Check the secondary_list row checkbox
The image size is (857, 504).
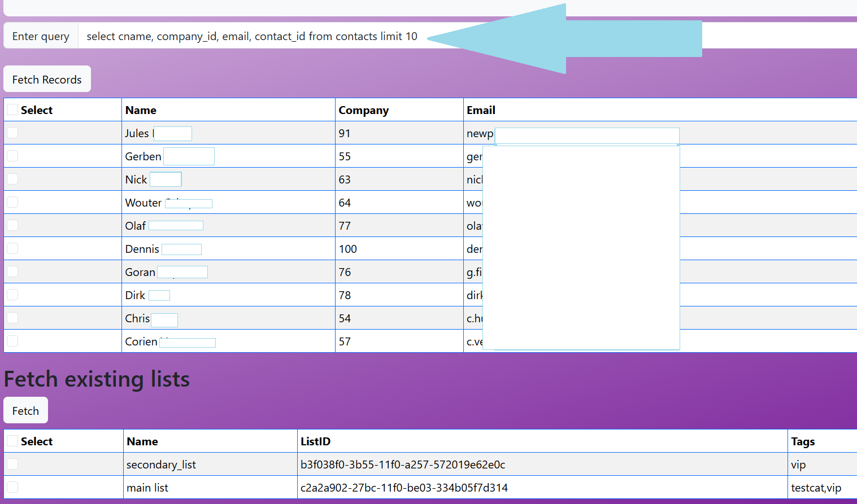coord(12,464)
